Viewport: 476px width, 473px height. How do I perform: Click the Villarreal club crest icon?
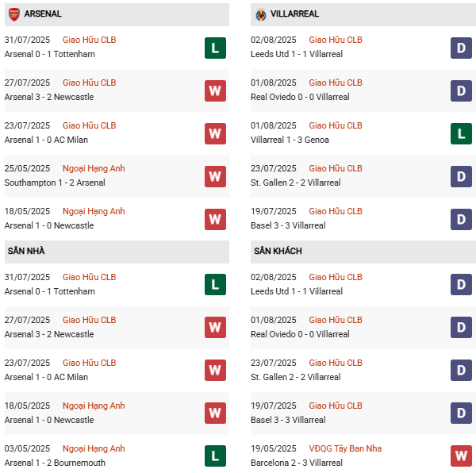[261, 14]
